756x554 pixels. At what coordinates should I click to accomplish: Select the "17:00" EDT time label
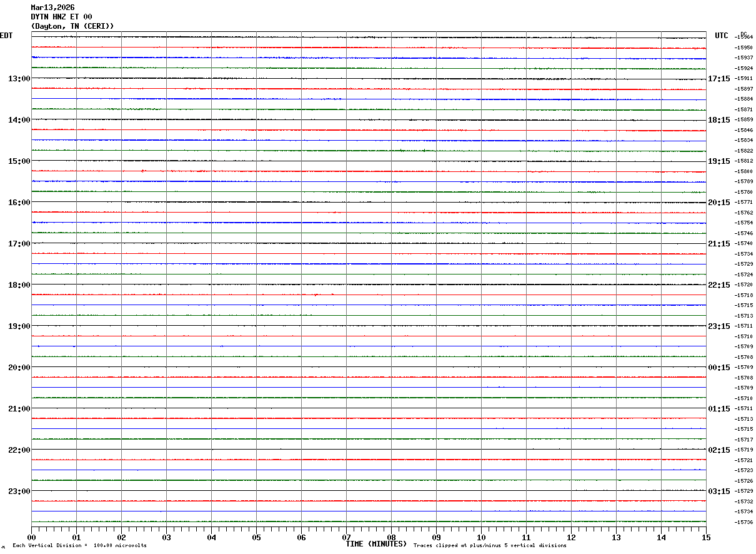(19, 244)
